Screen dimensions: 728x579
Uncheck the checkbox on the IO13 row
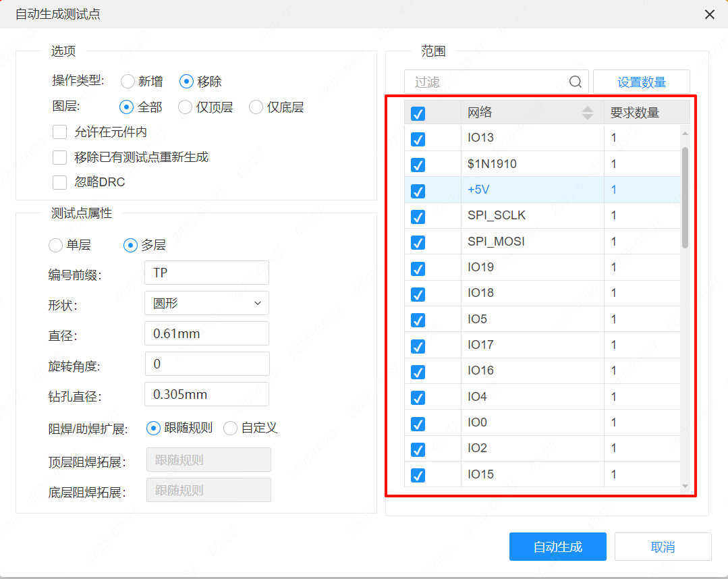[418, 138]
